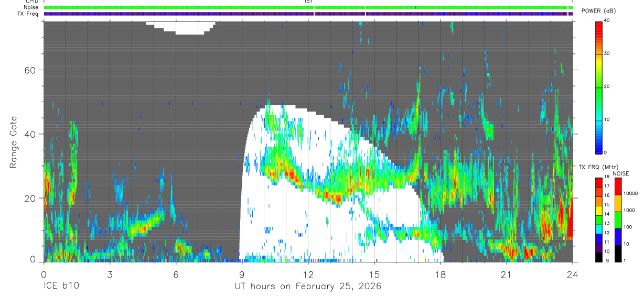644x297 pixels.
Task: Click the 'UT hours on February 25, 2026' axis title
Action: click(x=308, y=286)
